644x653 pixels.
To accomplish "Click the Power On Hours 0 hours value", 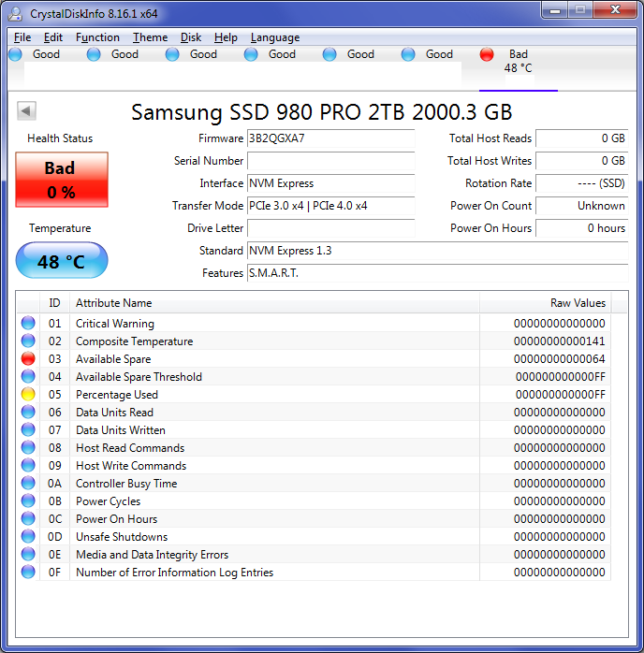I will click(581, 228).
